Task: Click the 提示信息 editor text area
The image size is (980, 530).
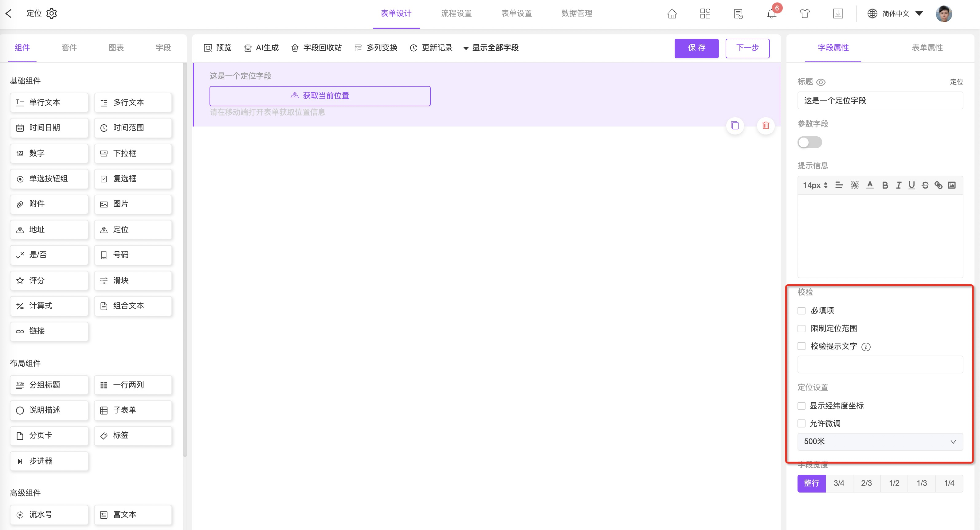Action: [x=880, y=236]
